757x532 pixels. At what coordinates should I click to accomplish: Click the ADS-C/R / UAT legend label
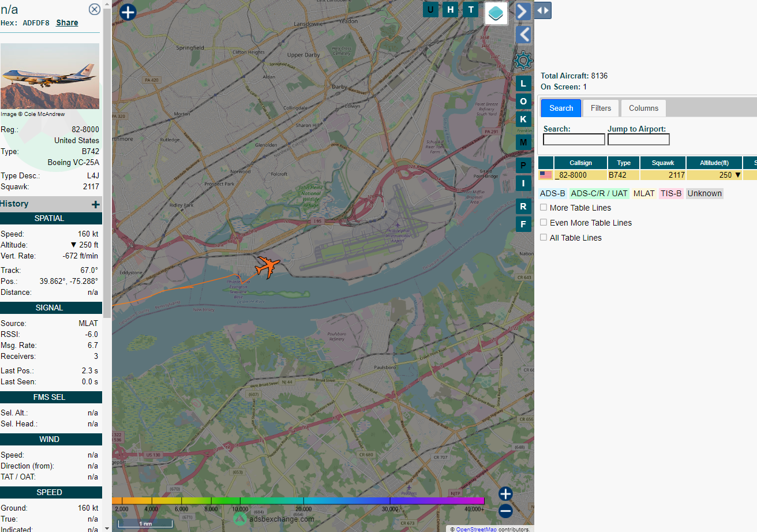point(599,193)
